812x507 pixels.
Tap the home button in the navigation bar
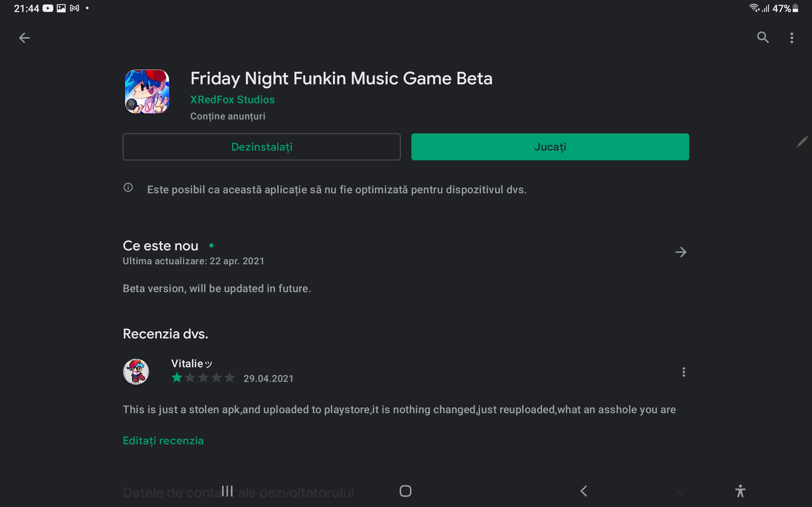(405, 491)
